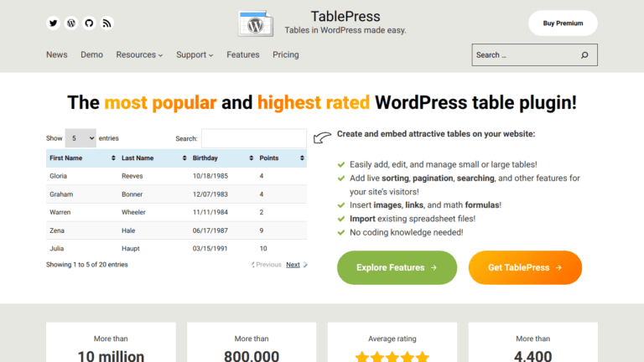Sort table by Points column
644x362 pixels.
(281, 158)
